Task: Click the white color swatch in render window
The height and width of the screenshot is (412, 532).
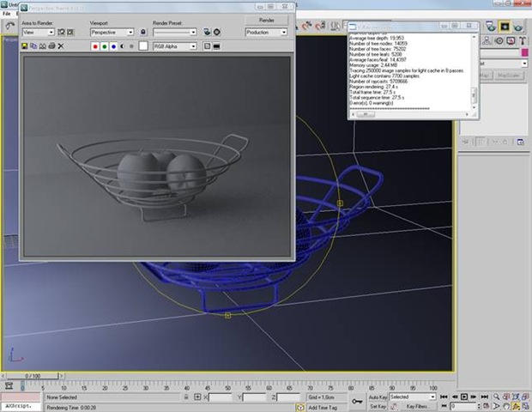Action: pos(143,45)
